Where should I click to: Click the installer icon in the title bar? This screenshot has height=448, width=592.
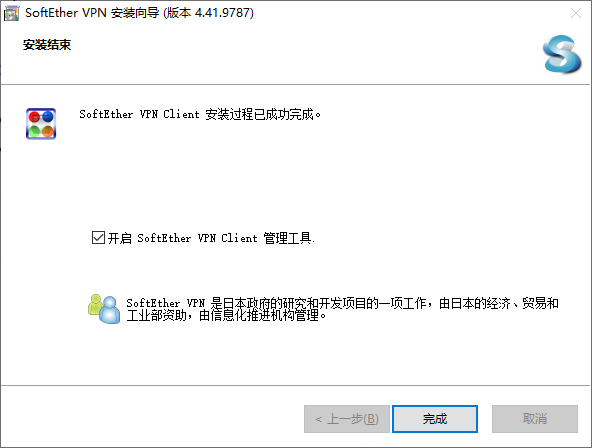pos(11,14)
